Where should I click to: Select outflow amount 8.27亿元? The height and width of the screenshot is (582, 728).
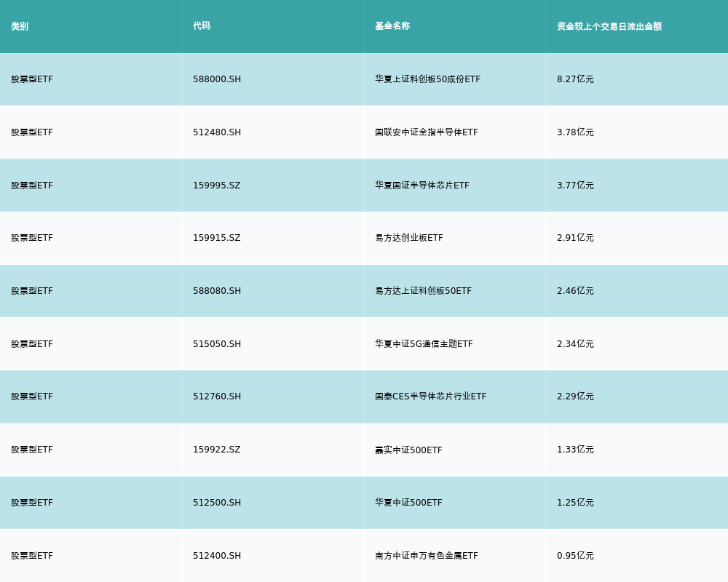(x=575, y=79)
